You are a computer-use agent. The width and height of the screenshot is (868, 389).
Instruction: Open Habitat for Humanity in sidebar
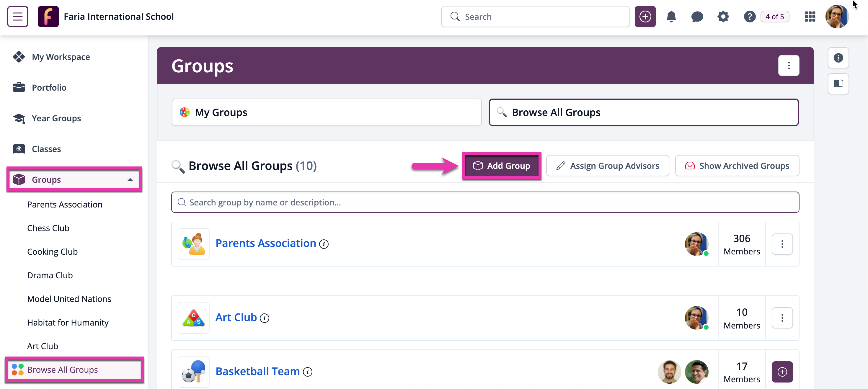tap(68, 322)
